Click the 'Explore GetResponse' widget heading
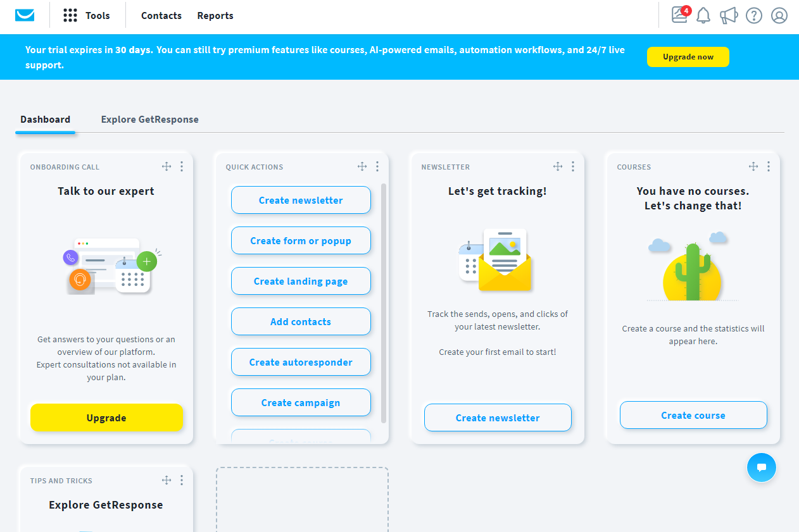Viewport: 799px width, 532px height. coord(106,505)
